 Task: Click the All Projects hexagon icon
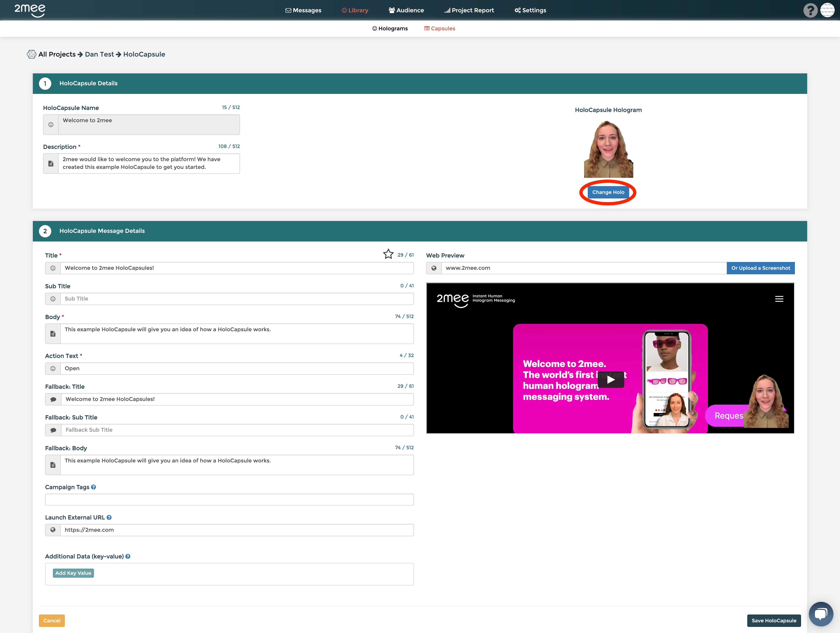click(32, 54)
